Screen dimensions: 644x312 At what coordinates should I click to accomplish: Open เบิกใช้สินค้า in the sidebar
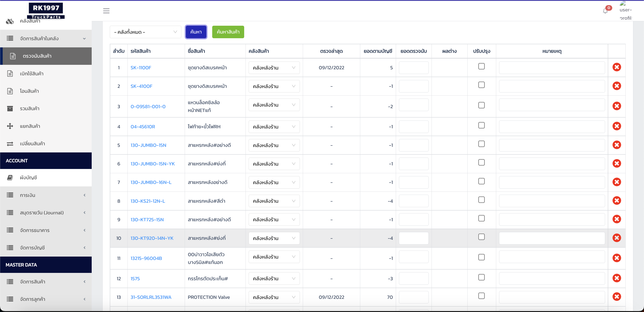point(32,74)
